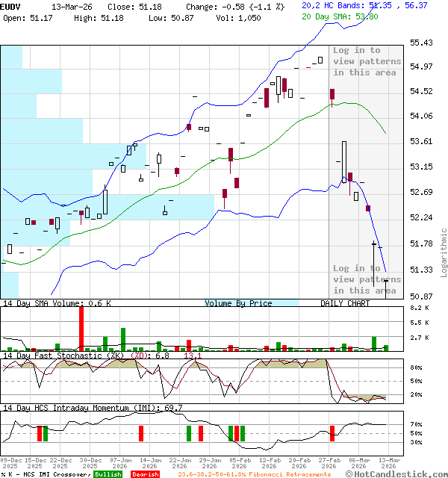The height and width of the screenshot is (478, 448).
Task: Click the tallest red volume bar
Action: (x=81, y=329)
